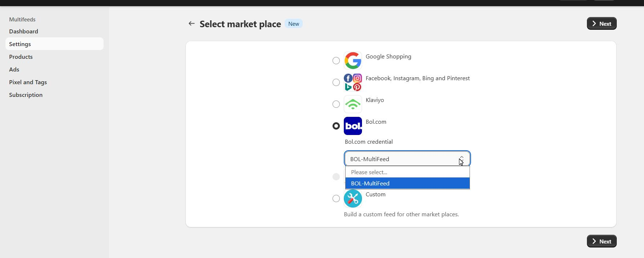Open the Bol.com credential dropdown
The height and width of the screenshot is (258, 644).
coord(407,159)
